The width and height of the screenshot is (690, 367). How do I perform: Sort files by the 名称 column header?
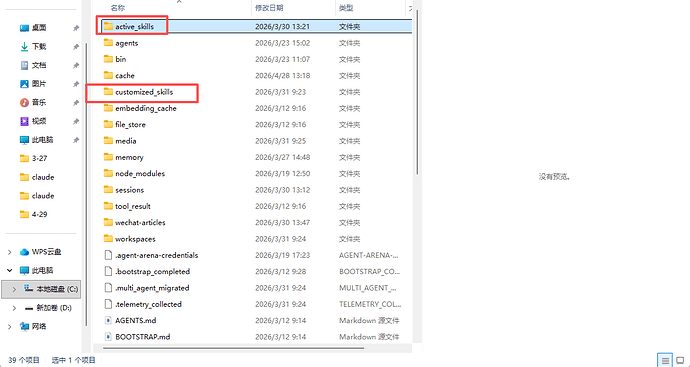(117, 8)
